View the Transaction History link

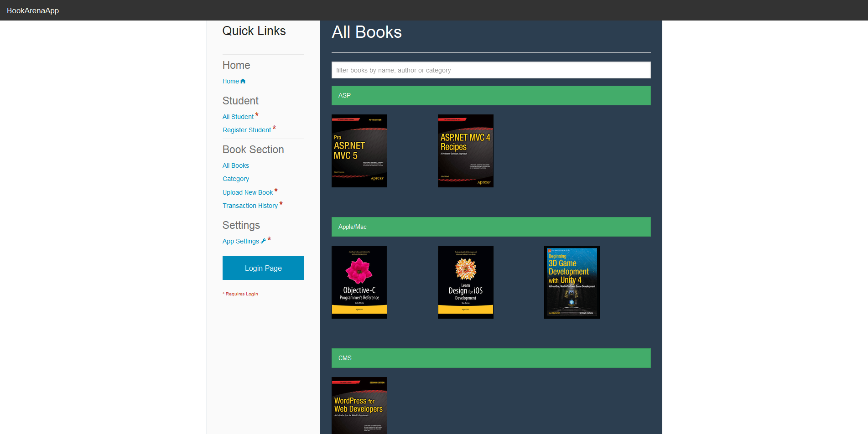pyautogui.click(x=250, y=206)
